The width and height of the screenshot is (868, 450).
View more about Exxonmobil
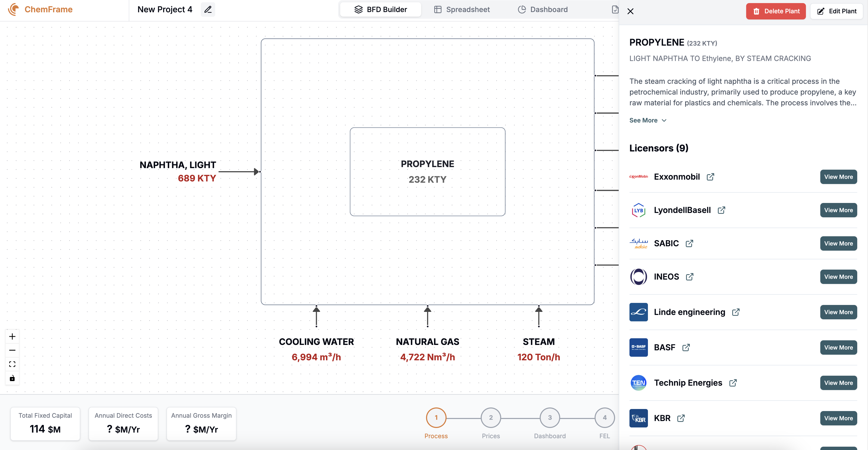pyautogui.click(x=838, y=177)
